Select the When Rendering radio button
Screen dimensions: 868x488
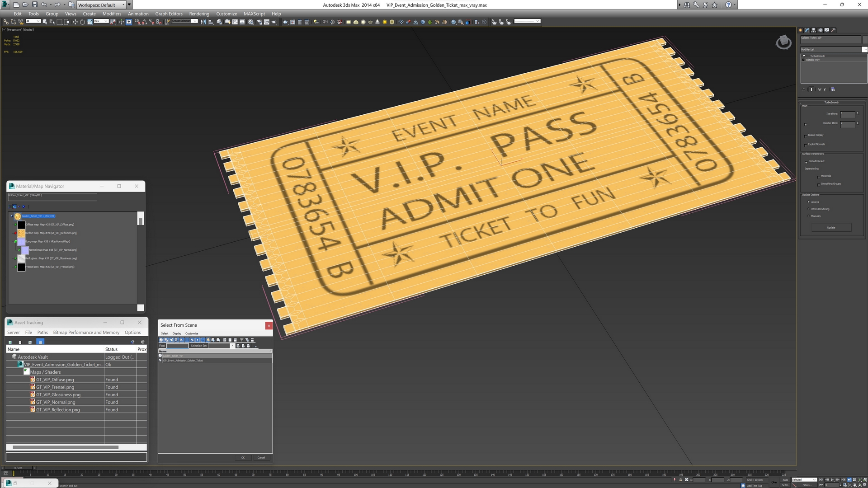point(809,209)
